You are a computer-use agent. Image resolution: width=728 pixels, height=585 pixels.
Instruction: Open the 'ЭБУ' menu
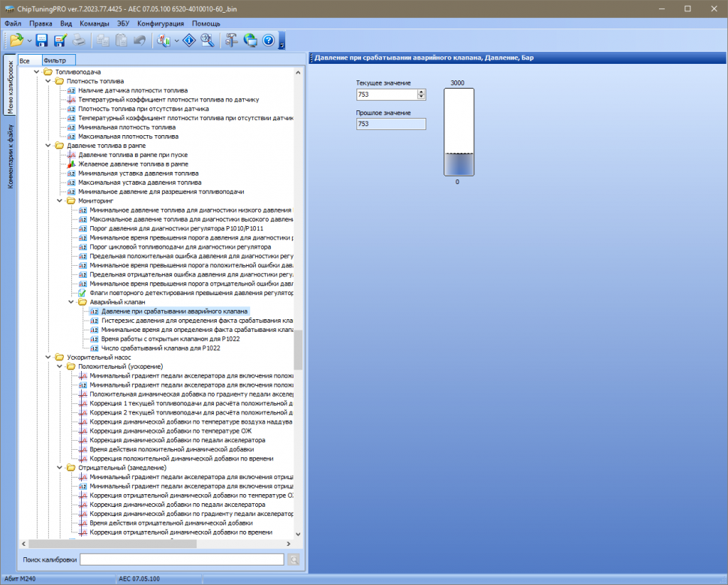(124, 23)
